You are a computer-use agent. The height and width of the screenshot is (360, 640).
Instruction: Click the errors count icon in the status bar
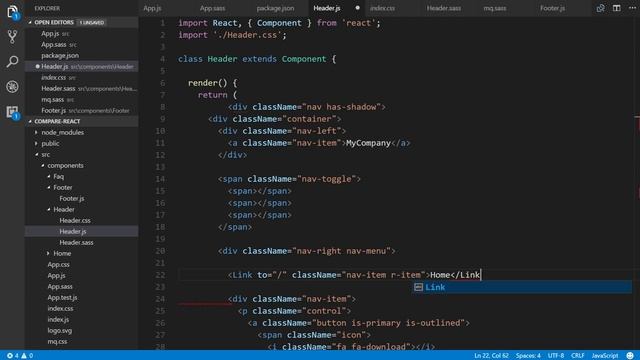pyautogui.click(x=10, y=356)
